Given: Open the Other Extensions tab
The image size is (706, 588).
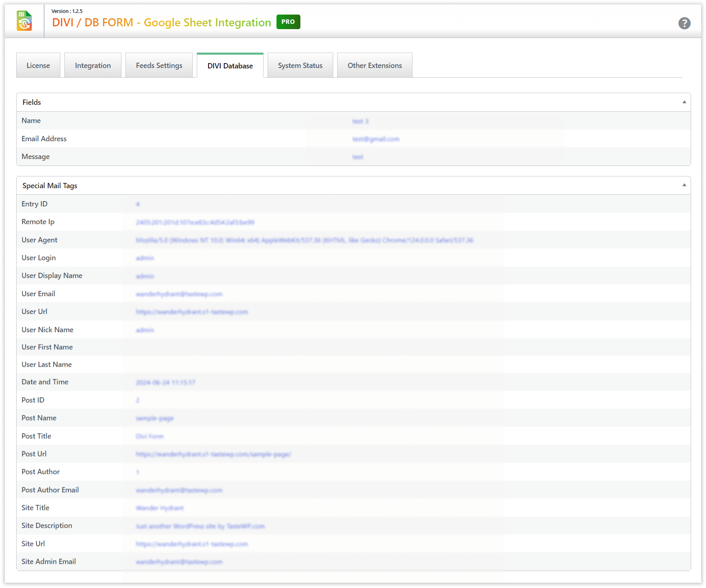Looking at the screenshot, I should point(374,66).
